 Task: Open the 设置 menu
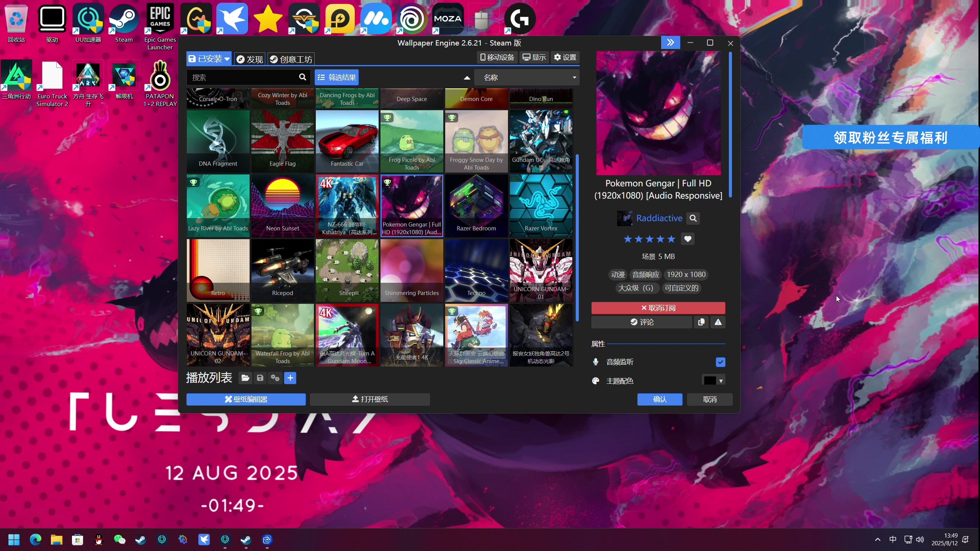[565, 57]
